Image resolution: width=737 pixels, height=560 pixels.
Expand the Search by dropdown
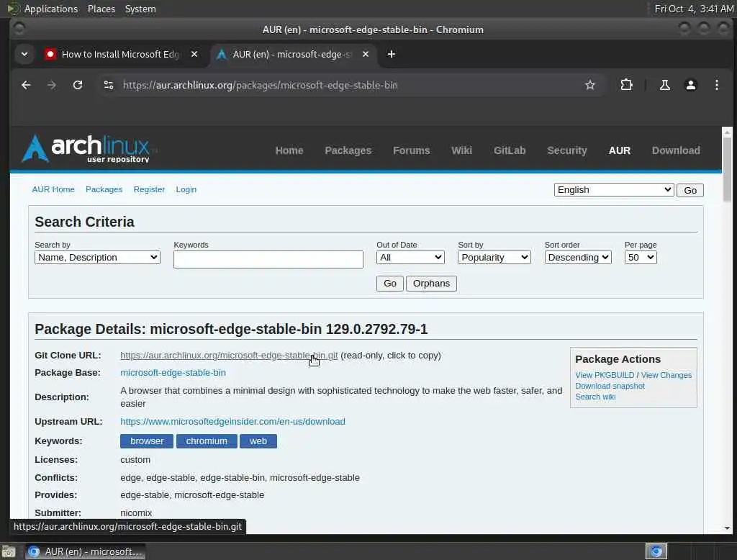tap(97, 257)
